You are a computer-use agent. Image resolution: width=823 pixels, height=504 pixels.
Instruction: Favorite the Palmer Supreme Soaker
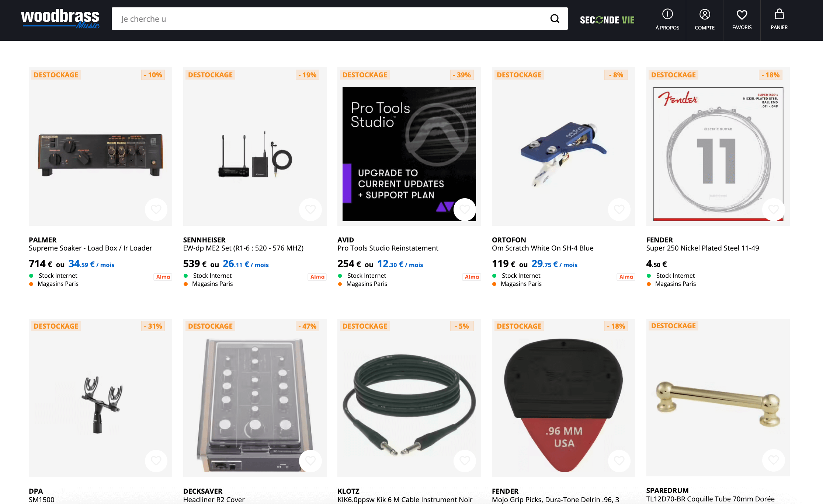156,210
